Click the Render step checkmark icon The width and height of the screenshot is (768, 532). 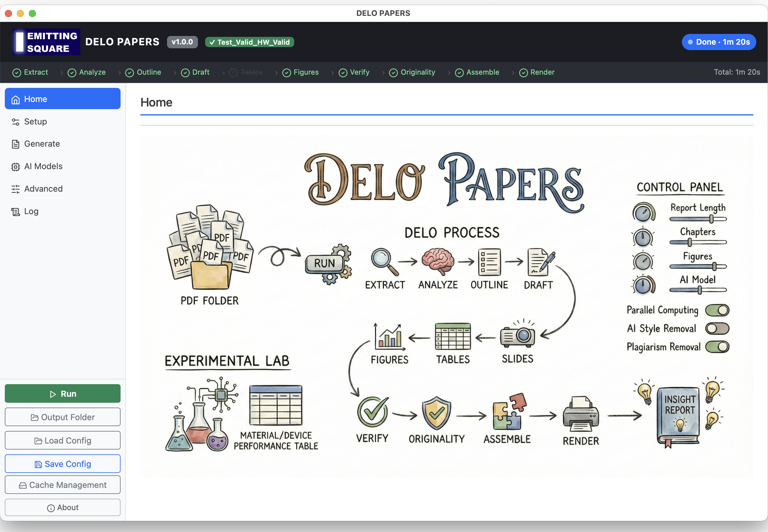[524, 72]
